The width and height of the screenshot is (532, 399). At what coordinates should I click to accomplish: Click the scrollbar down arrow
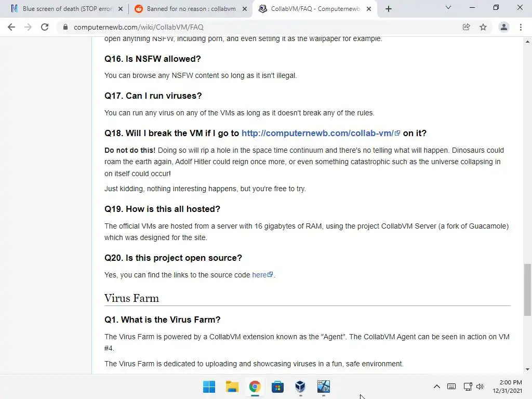click(527, 369)
